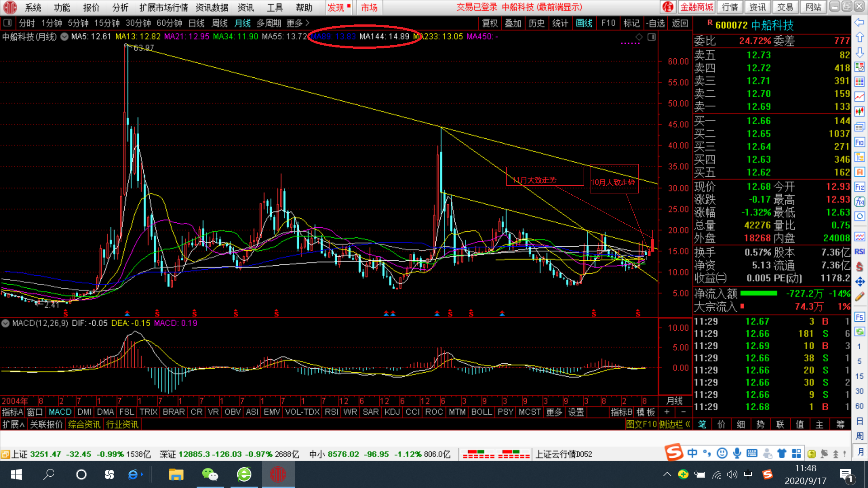Viewport: 868px width, 488px height.
Task: Click the 交易 button at top right
Action: 785,7
